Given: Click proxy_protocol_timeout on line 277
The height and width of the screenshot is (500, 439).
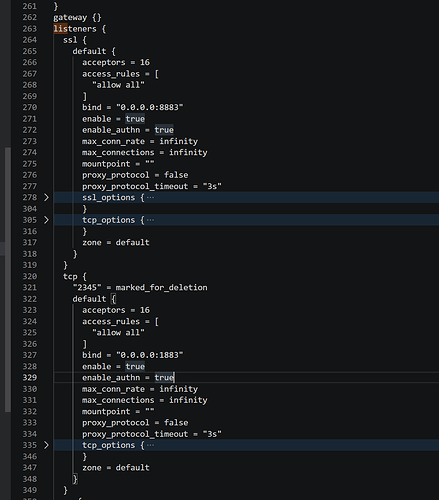Looking at the screenshot, I should pyautogui.click(x=135, y=186).
